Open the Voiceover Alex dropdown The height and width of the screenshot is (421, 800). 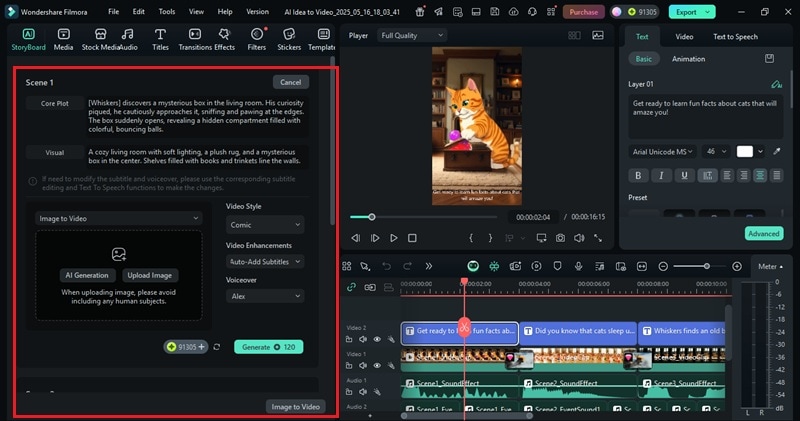(265, 296)
